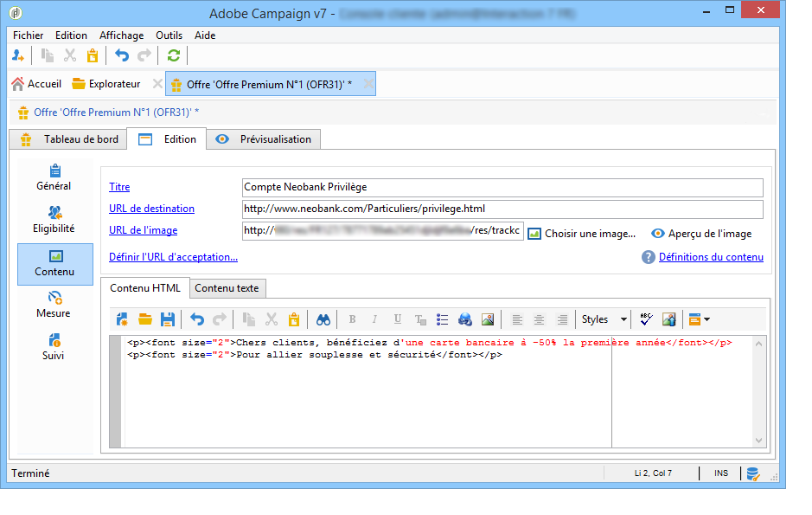Click the binoculars find icon
The width and height of the screenshot is (812, 515).
coord(323,319)
